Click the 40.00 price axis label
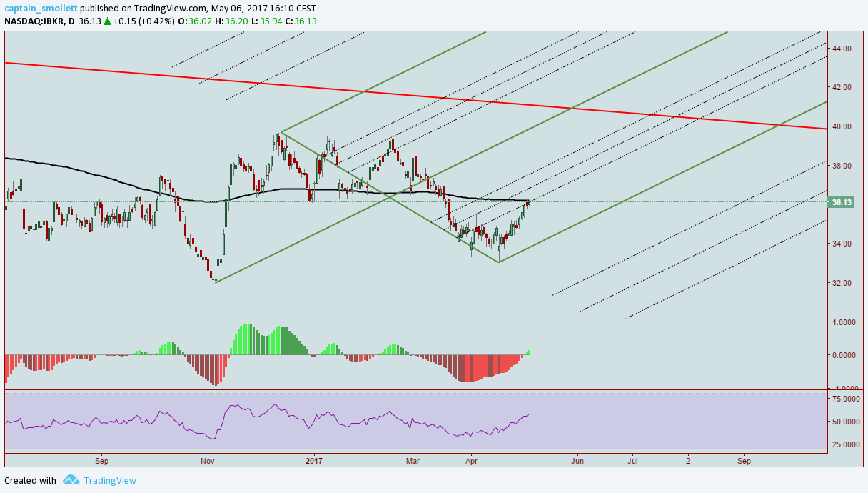 pos(842,126)
